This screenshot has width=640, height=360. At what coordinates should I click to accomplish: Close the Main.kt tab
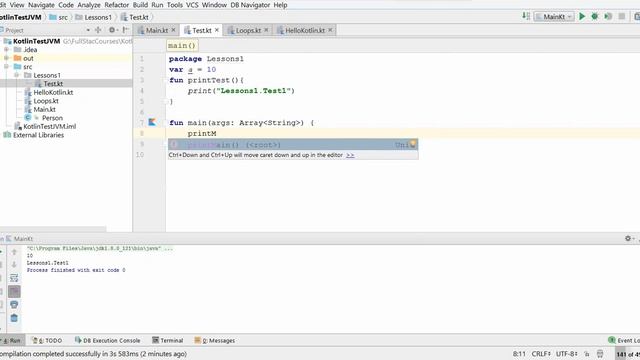(x=173, y=30)
